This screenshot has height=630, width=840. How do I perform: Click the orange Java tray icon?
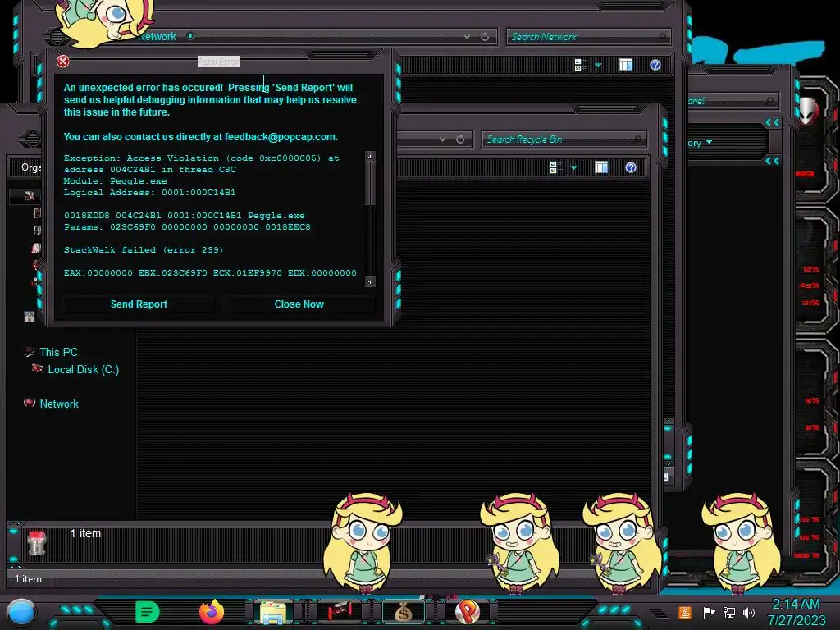point(685,612)
